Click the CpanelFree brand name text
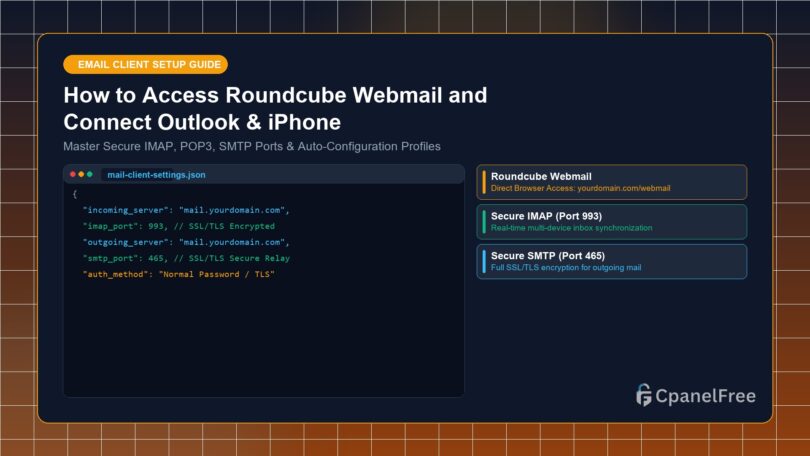The width and height of the screenshot is (810, 456). point(705,396)
